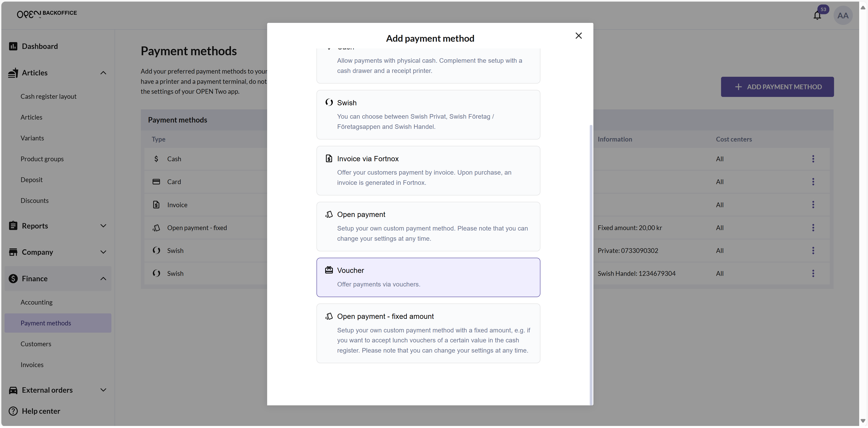Select the Voucher payment option
This screenshot has height=428, width=868.
pyautogui.click(x=428, y=277)
